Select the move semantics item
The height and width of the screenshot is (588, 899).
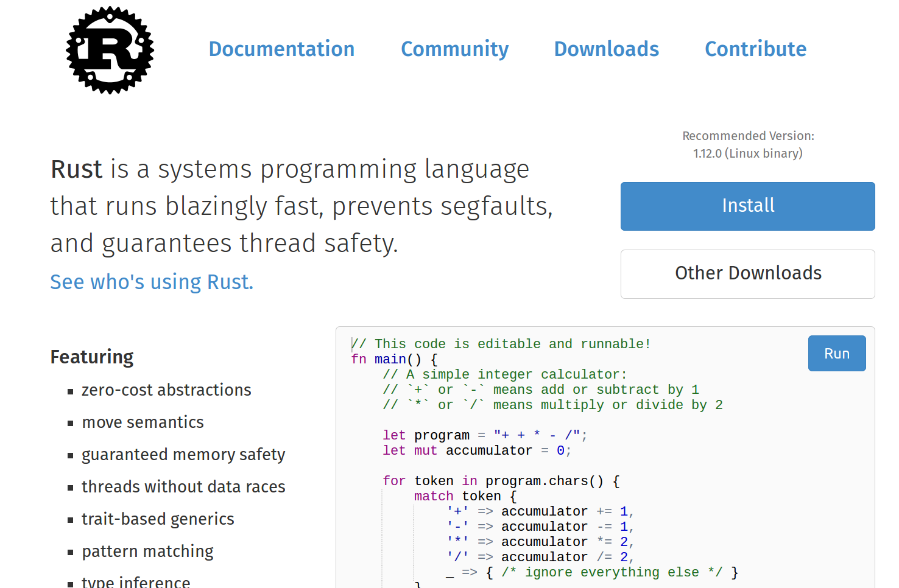click(143, 422)
